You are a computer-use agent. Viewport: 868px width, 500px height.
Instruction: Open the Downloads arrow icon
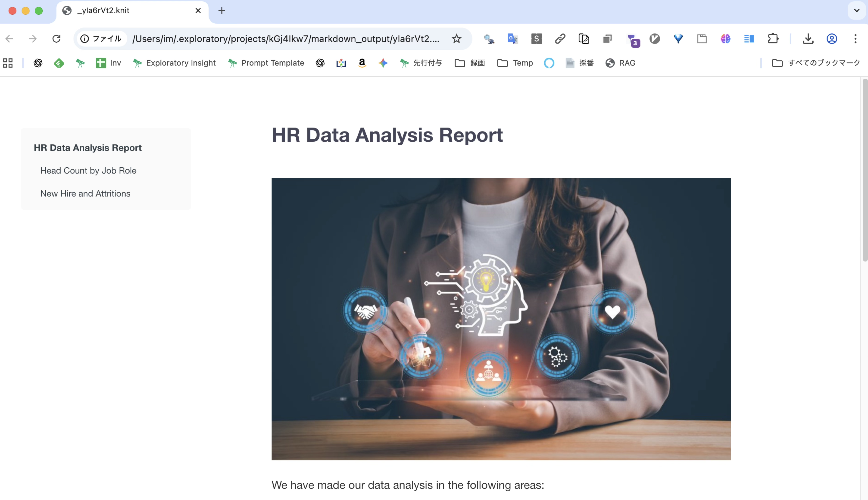(808, 38)
